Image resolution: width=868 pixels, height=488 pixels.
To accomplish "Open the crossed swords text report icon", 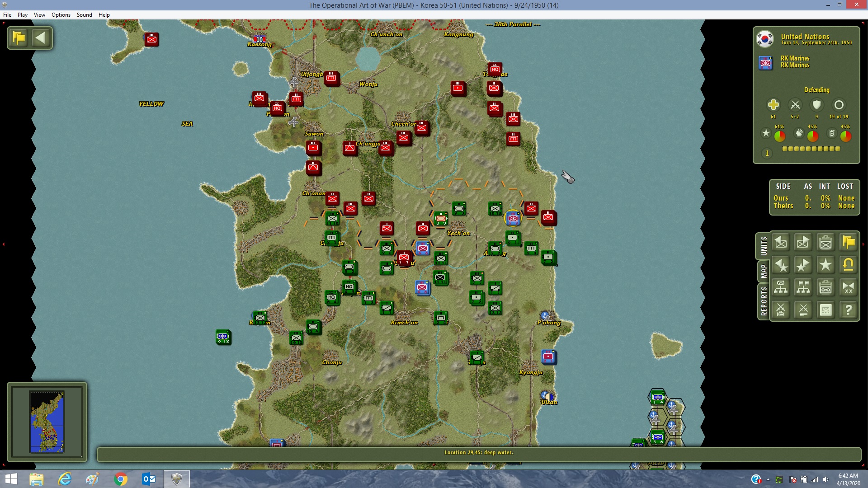I will tap(803, 310).
